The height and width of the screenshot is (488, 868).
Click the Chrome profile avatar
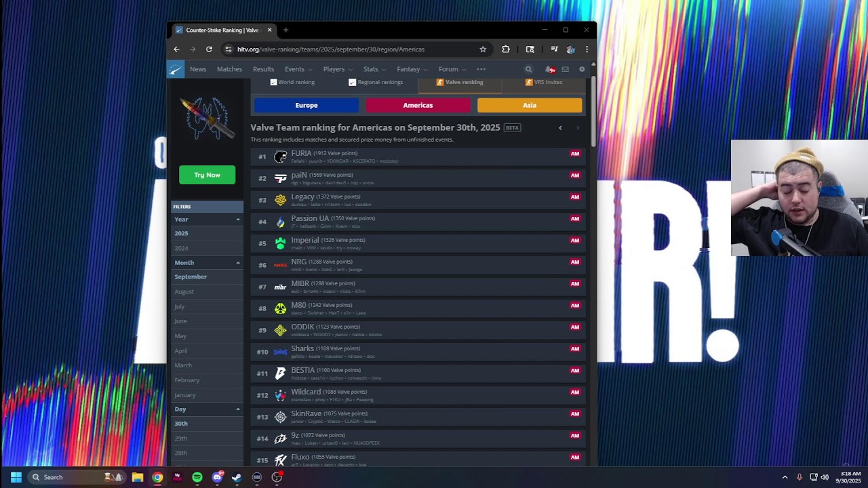click(570, 49)
